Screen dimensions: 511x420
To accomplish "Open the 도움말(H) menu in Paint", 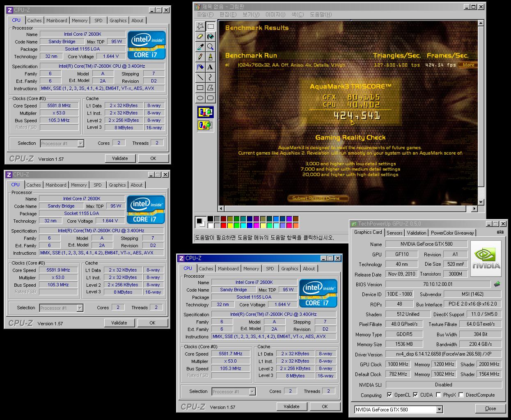I will [321, 14].
